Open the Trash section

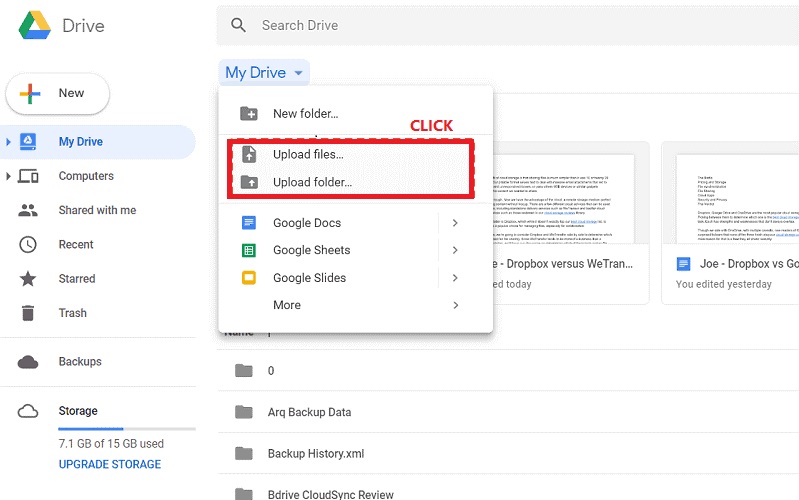tap(72, 313)
